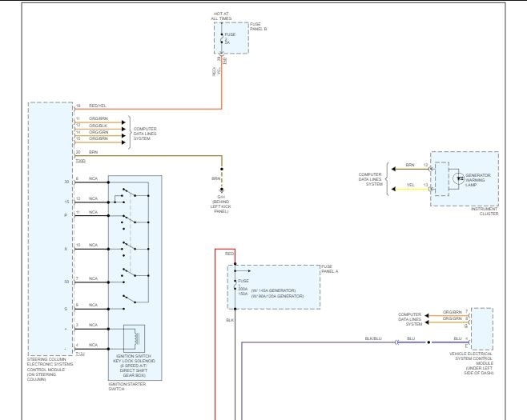Viewport: 527px width, 420px height.
Task: Click the Computer Data Lines System label near T20D
Action: (x=145, y=134)
